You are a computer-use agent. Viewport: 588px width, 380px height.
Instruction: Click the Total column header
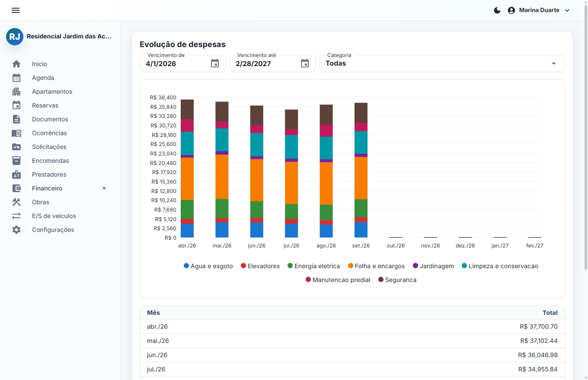[x=550, y=313]
